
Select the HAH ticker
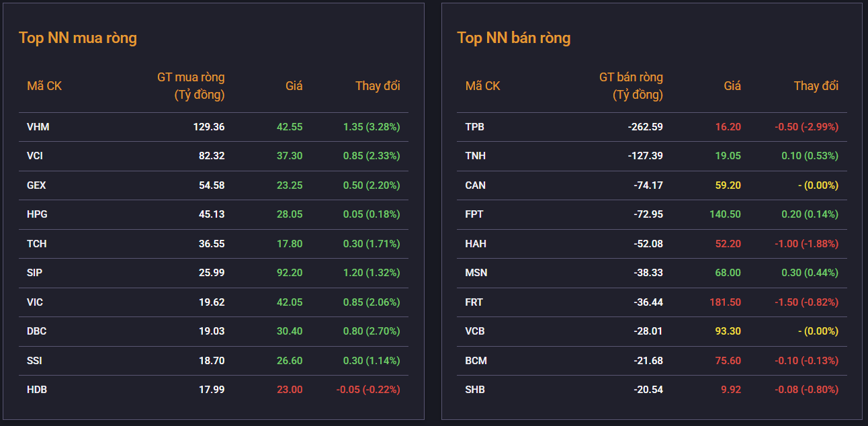click(476, 244)
